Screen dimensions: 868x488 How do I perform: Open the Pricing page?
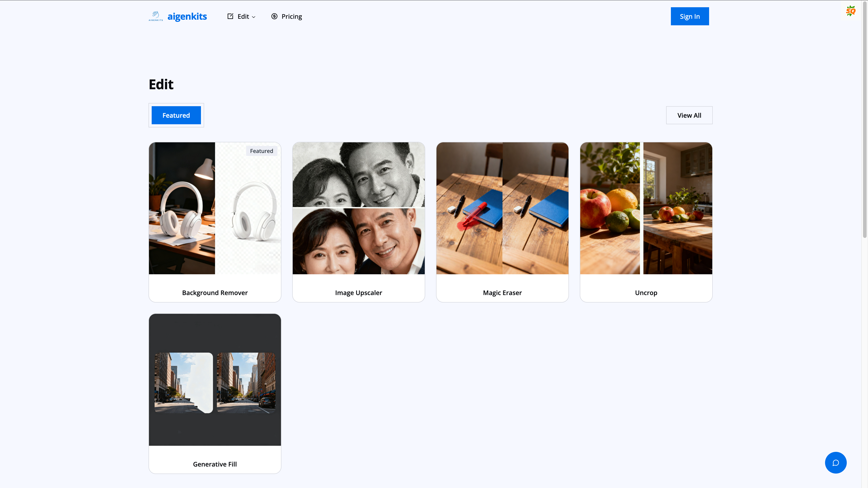pos(291,16)
